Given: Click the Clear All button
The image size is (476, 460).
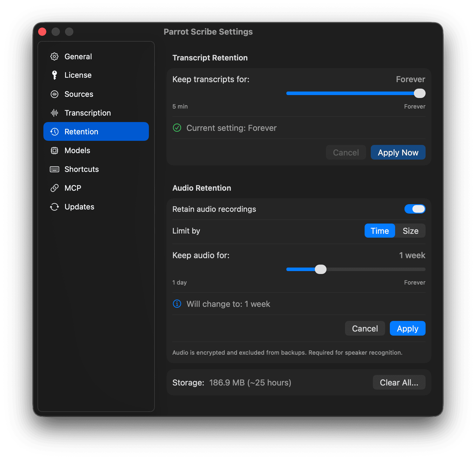Looking at the screenshot, I should coord(399,382).
